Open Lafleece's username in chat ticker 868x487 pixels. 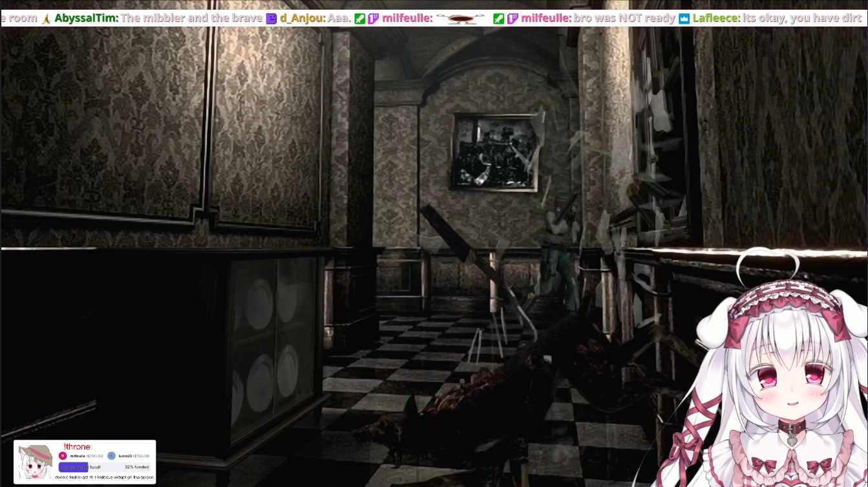coord(716,18)
